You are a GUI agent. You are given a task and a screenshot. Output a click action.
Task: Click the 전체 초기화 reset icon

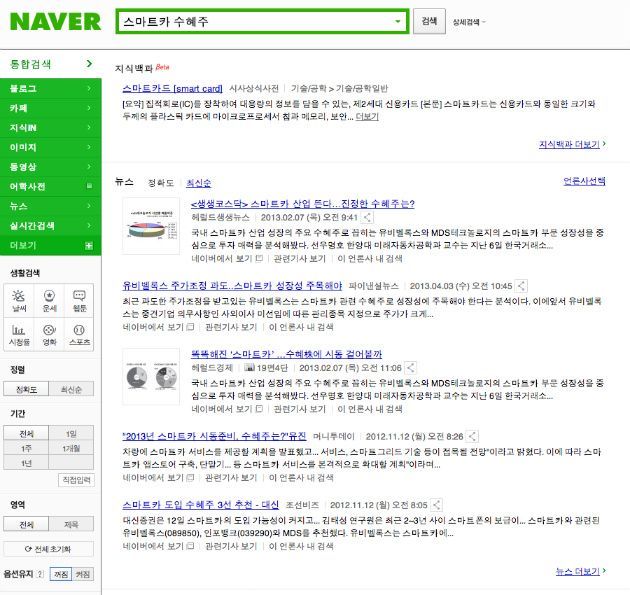tap(29, 549)
